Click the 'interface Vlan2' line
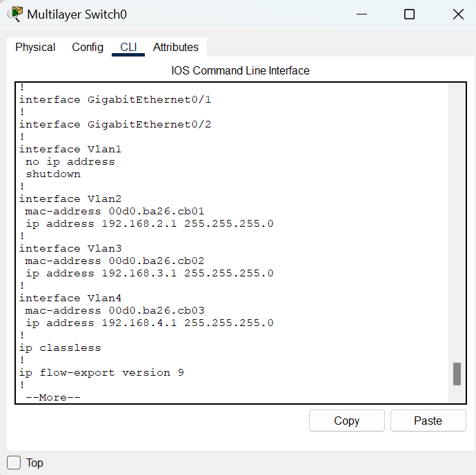476x475 pixels. (70, 199)
